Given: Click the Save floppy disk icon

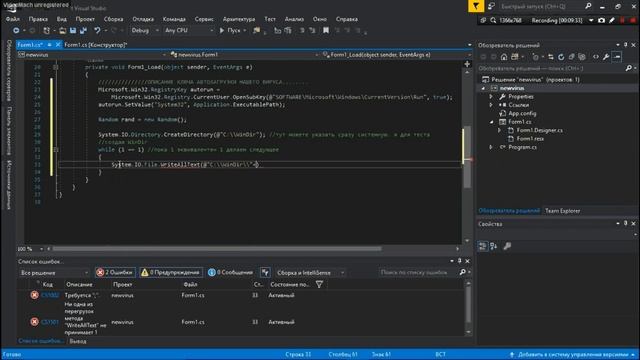Looking at the screenshot, I should click(73, 31).
